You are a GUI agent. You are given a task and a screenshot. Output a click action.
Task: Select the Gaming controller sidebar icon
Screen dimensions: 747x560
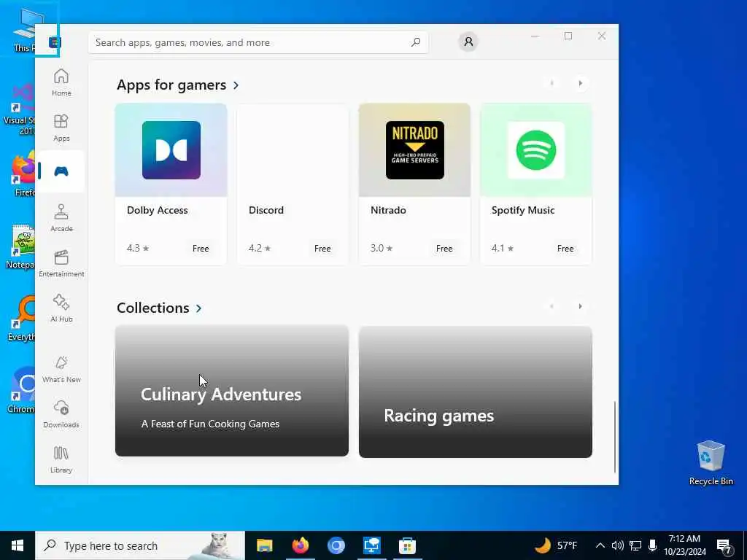coord(61,171)
